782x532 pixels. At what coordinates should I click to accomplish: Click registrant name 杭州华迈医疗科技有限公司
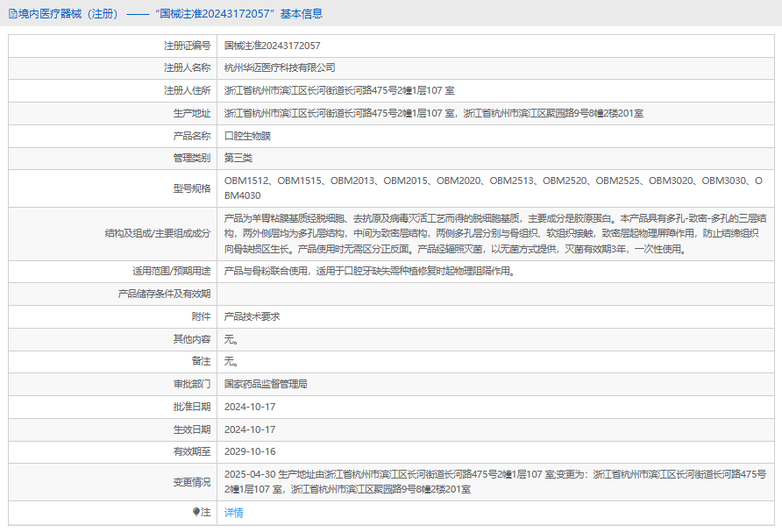click(x=280, y=67)
